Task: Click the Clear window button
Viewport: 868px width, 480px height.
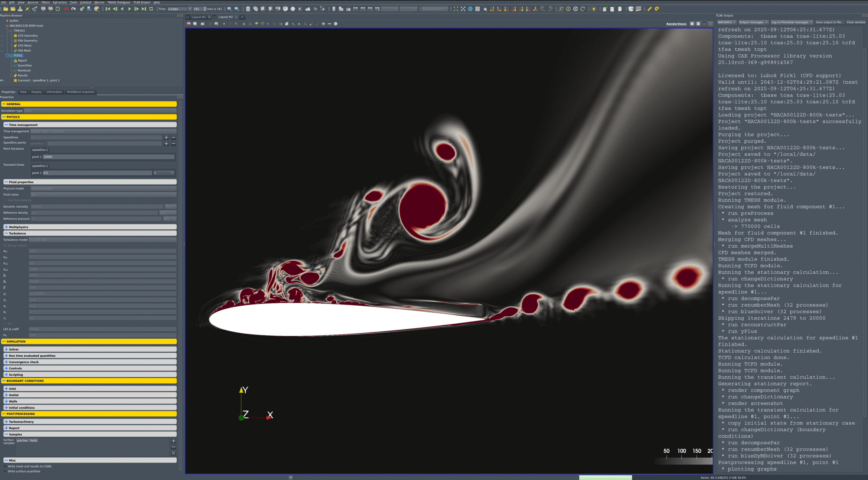Action: [855, 22]
